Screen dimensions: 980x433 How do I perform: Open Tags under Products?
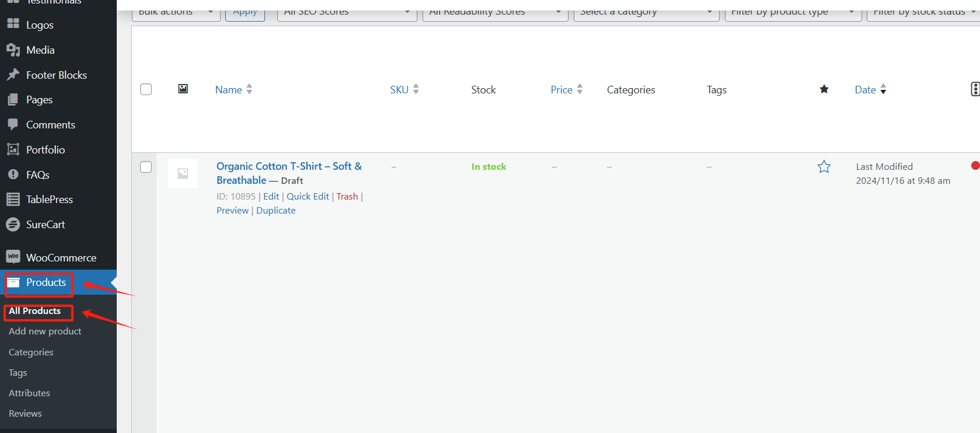(x=18, y=373)
